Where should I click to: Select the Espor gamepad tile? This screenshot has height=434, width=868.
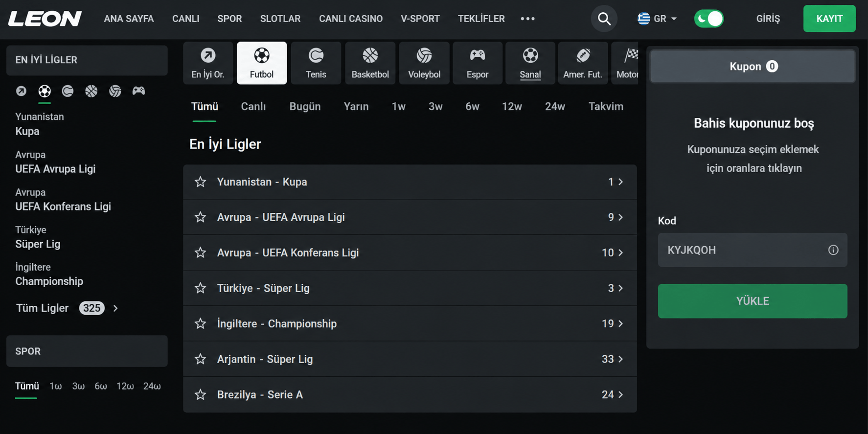point(478,63)
